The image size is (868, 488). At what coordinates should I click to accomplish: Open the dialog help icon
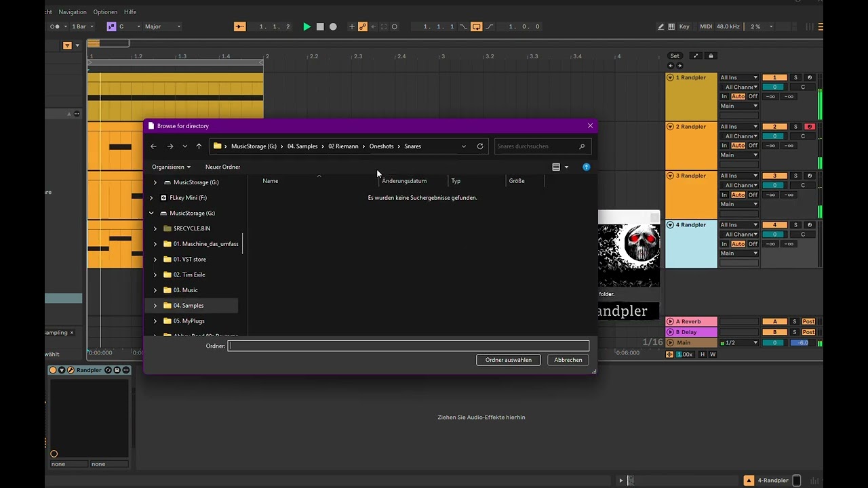[x=587, y=167]
